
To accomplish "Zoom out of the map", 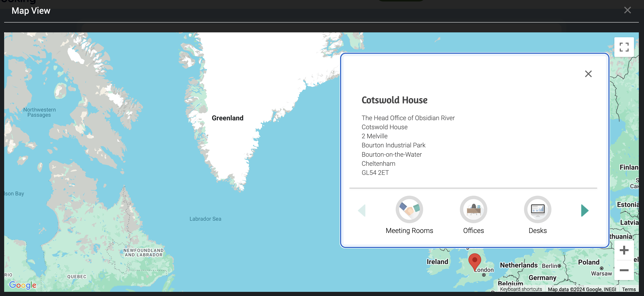I will pyautogui.click(x=624, y=270).
